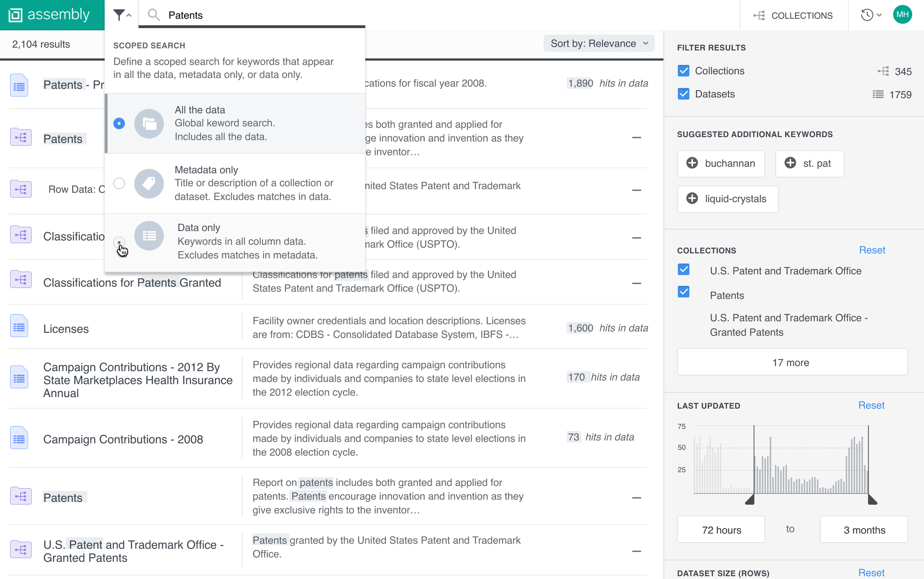Open Campaign Contributions - 2012 By State result
The width and height of the screenshot is (924, 579).
(x=138, y=380)
